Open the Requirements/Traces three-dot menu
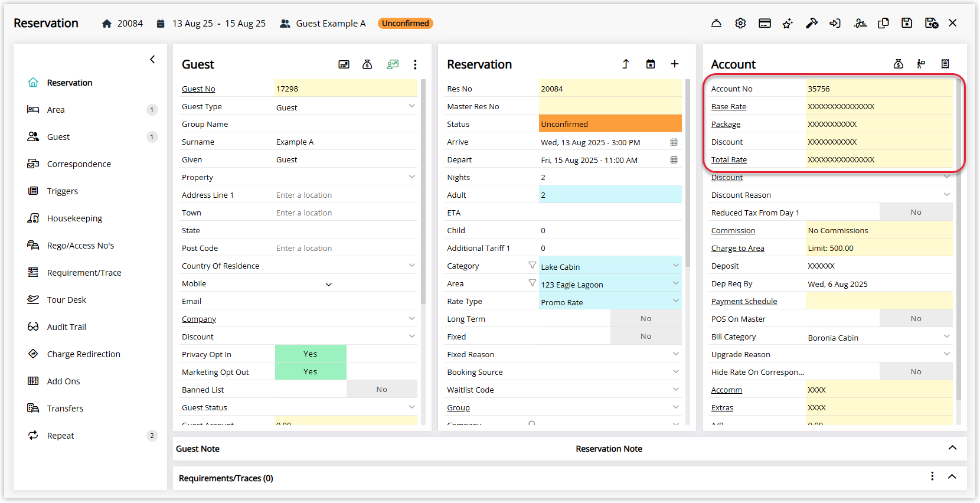This screenshot has height=503, width=980. [932, 476]
